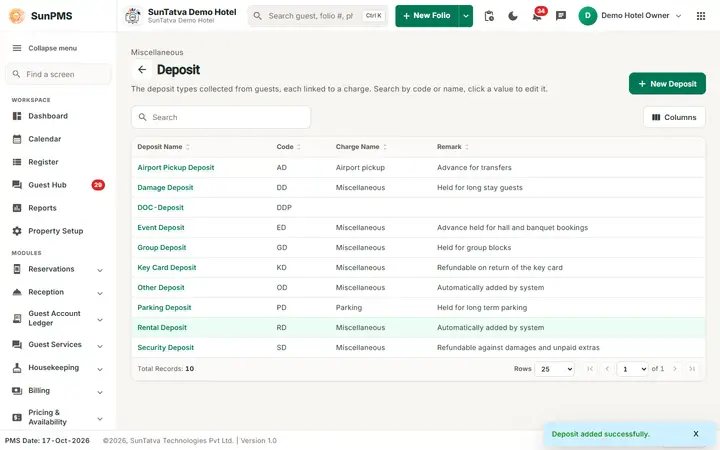
Task: Dismiss the Deposit added successfully toast
Action: 696,434
